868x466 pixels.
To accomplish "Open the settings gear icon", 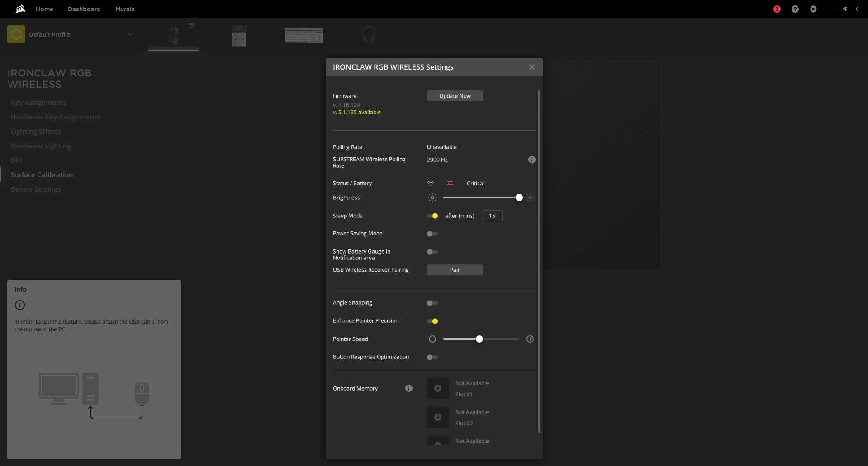I will pyautogui.click(x=813, y=9).
